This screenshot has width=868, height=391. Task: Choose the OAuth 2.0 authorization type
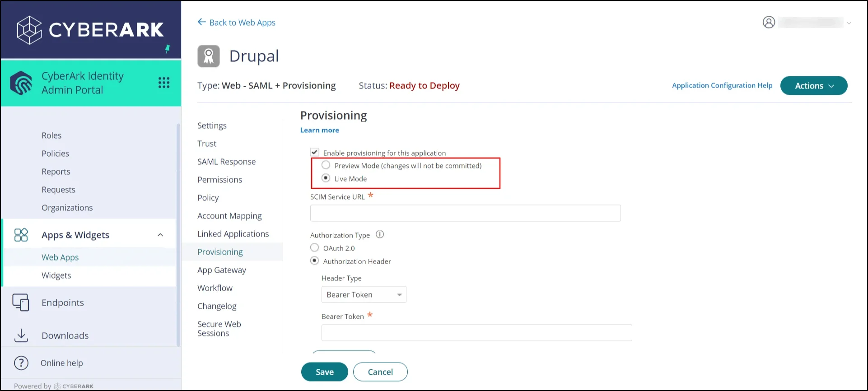coord(314,247)
